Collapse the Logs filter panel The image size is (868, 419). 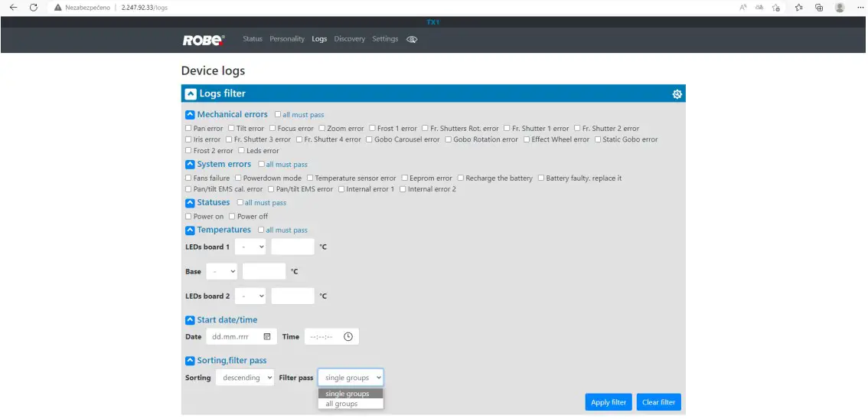point(191,93)
